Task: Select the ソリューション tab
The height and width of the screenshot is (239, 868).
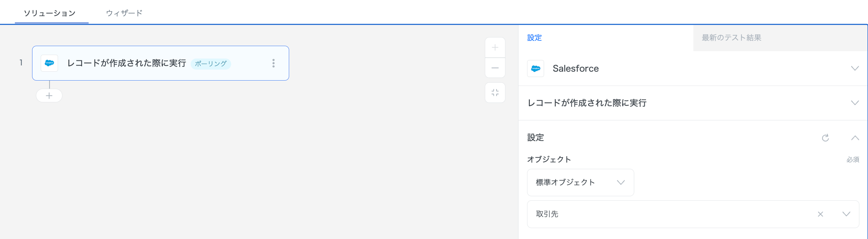Action: pyautogui.click(x=50, y=13)
